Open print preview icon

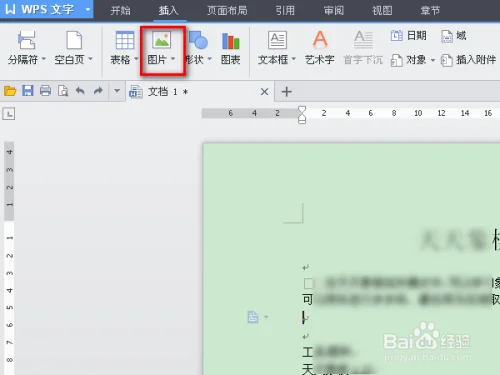pyautogui.click(x=63, y=91)
